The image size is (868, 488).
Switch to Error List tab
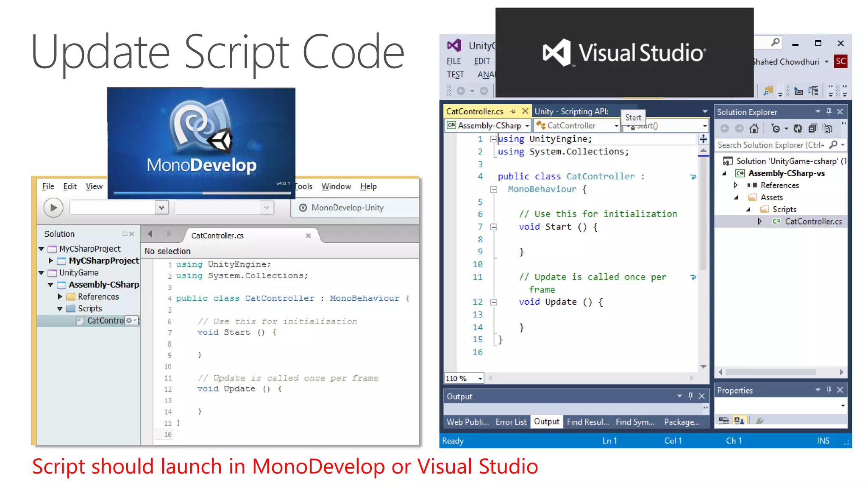[x=511, y=422]
